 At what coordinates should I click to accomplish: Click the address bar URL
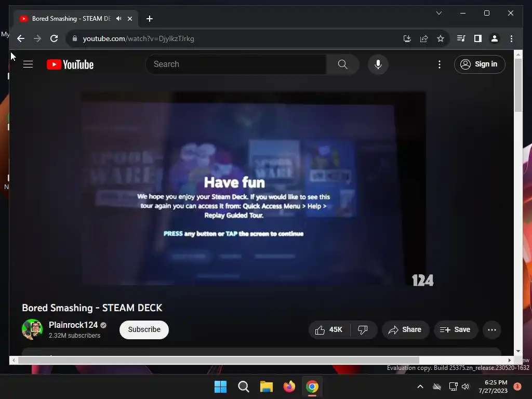pos(138,38)
